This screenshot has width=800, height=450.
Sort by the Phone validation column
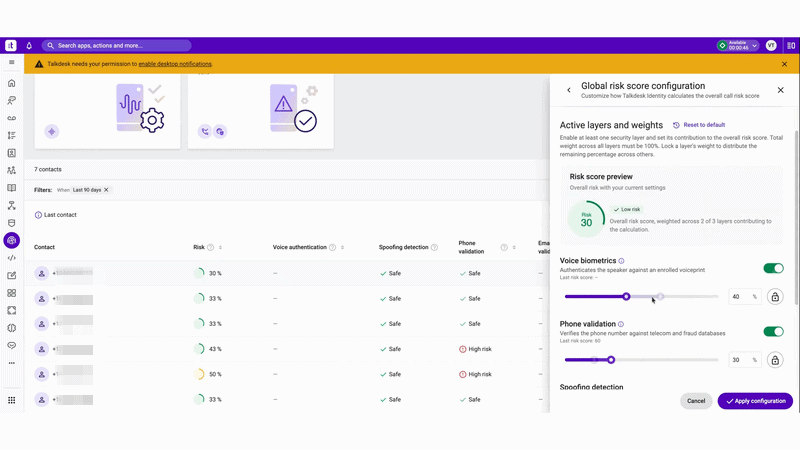514,247
